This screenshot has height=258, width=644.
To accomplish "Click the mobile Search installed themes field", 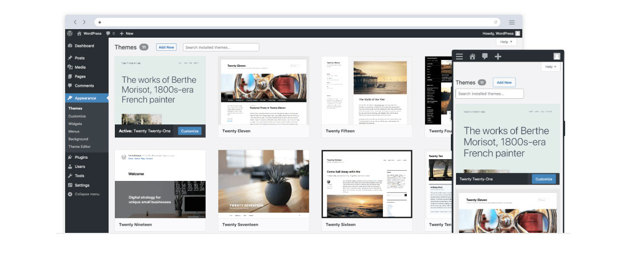I will pyautogui.click(x=490, y=94).
